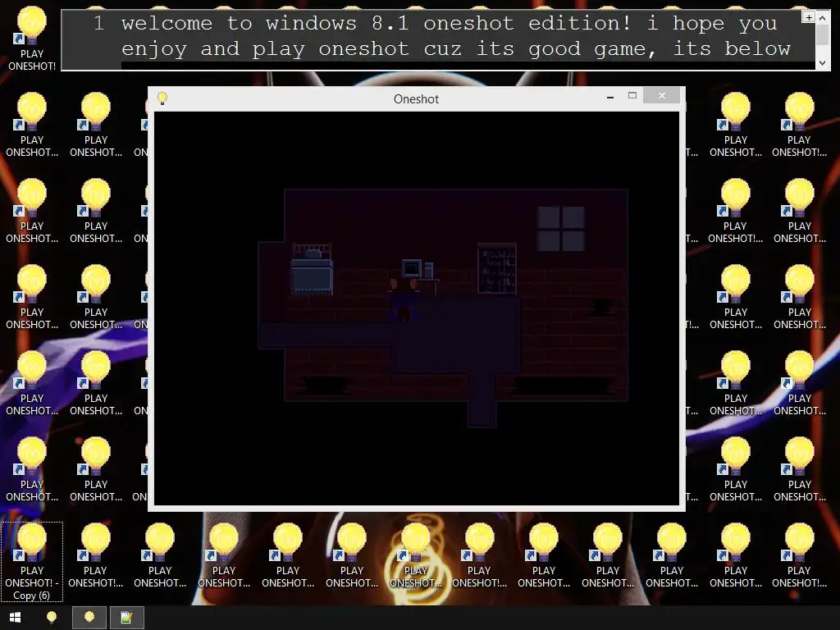The width and height of the screenshot is (840, 630).
Task: Click the four-pane window in the game room
Action: coord(561,229)
